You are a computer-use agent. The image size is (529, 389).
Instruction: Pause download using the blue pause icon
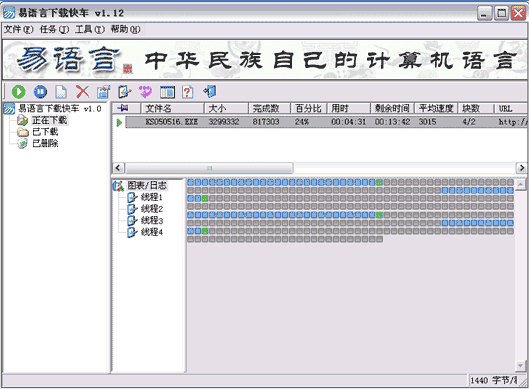point(40,92)
